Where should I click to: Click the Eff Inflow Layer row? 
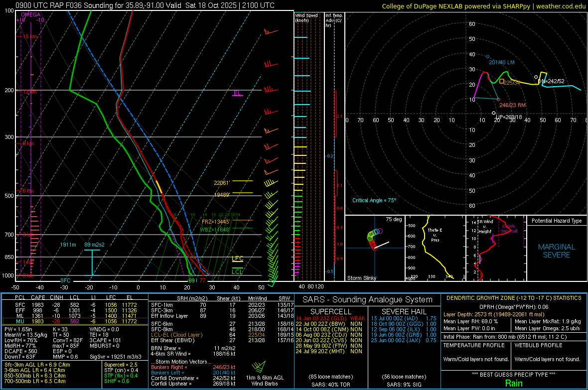click(x=222, y=316)
